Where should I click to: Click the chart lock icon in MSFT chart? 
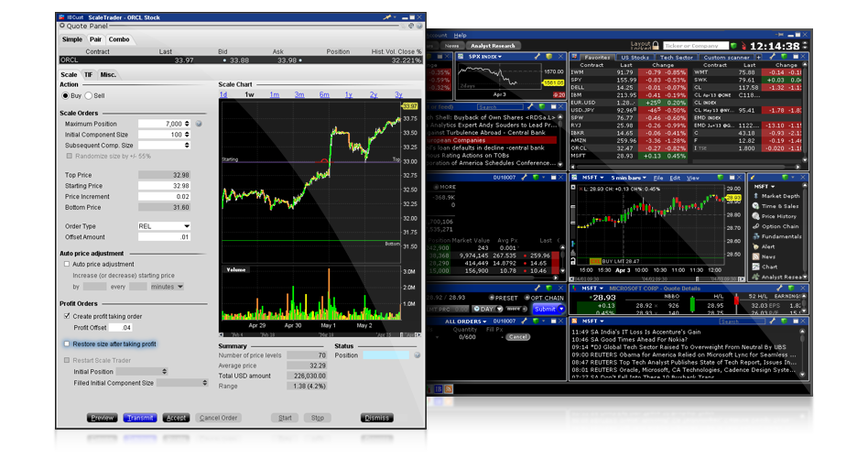coord(573,261)
